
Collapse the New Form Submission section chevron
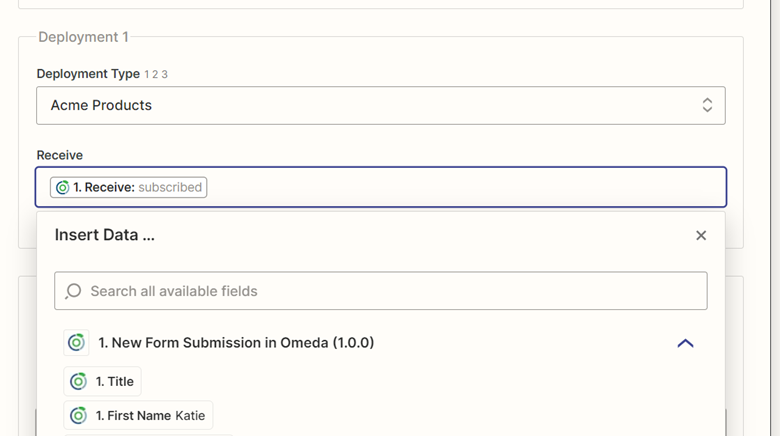pos(685,343)
